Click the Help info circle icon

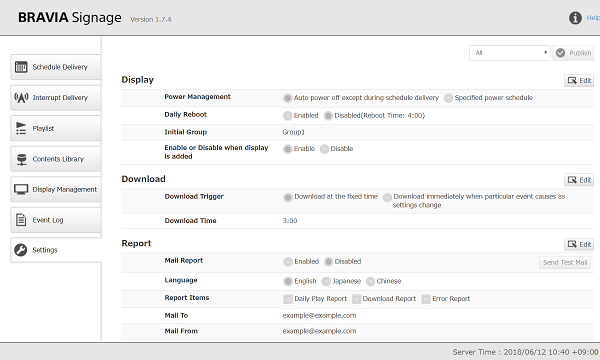(575, 18)
